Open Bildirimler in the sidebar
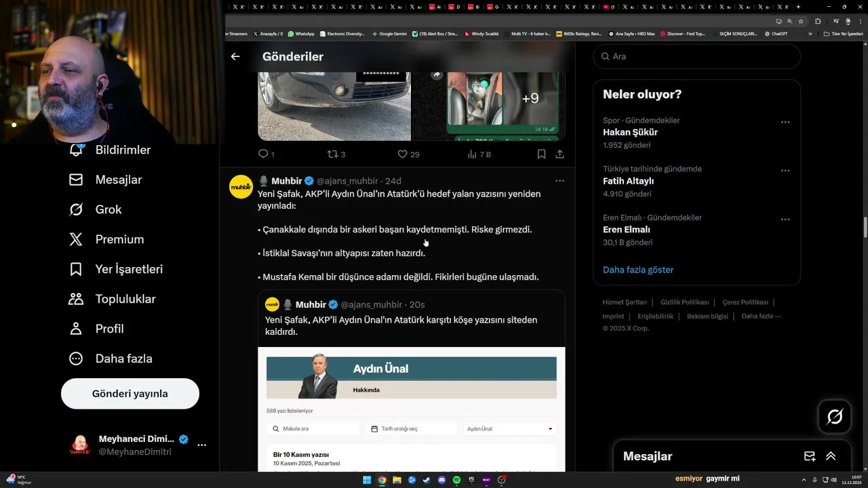Screen dimensions: 868x488 click(110, 150)
